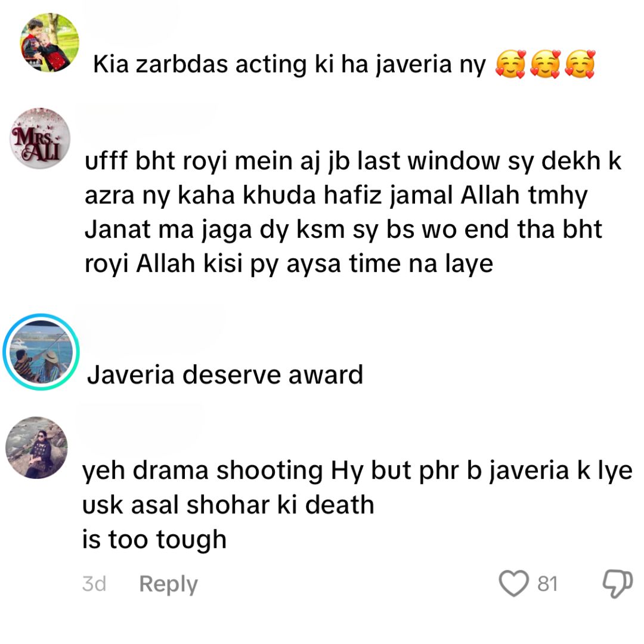
Task: Like the 'yeh drama shooting' comment with heart
Action: click(513, 584)
